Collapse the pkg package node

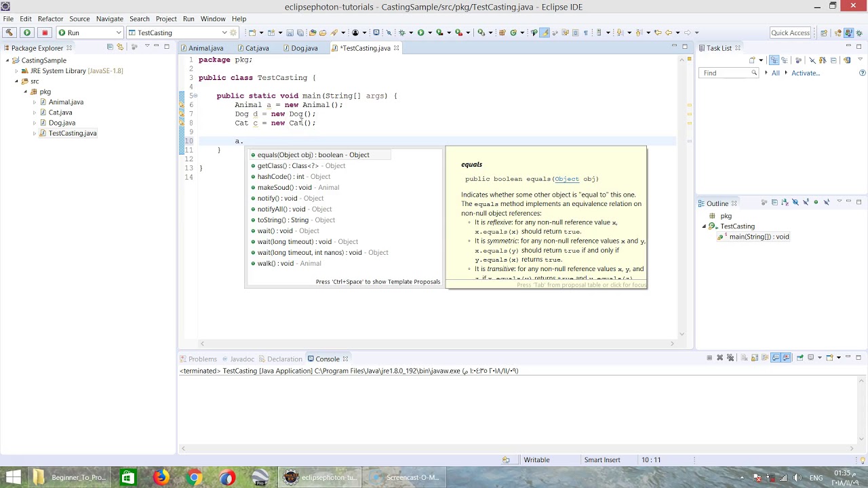click(x=26, y=91)
